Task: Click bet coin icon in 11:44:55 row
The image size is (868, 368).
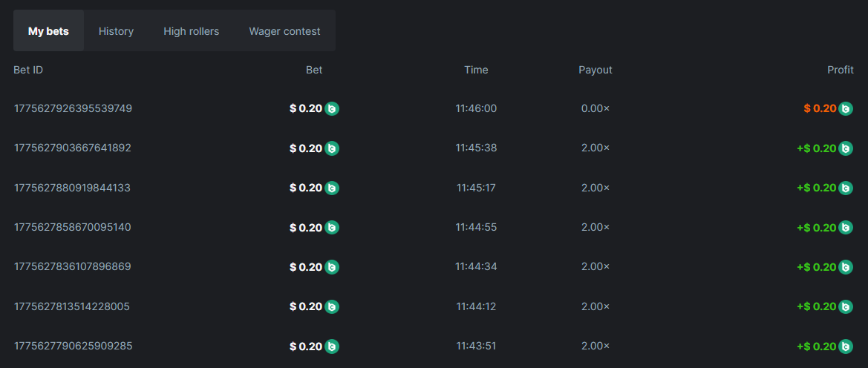Action: click(332, 227)
